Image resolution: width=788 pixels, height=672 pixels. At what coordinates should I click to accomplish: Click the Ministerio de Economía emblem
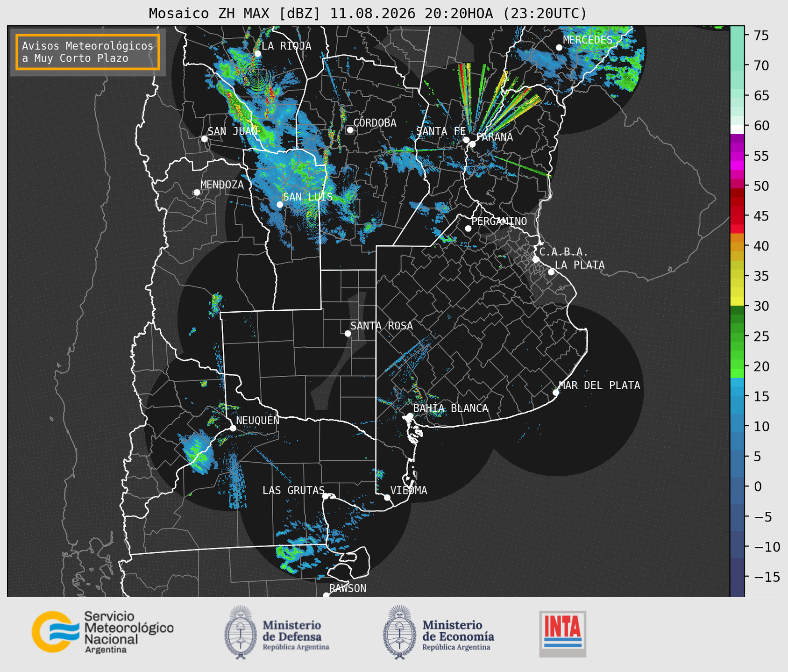tap(399, 632)
